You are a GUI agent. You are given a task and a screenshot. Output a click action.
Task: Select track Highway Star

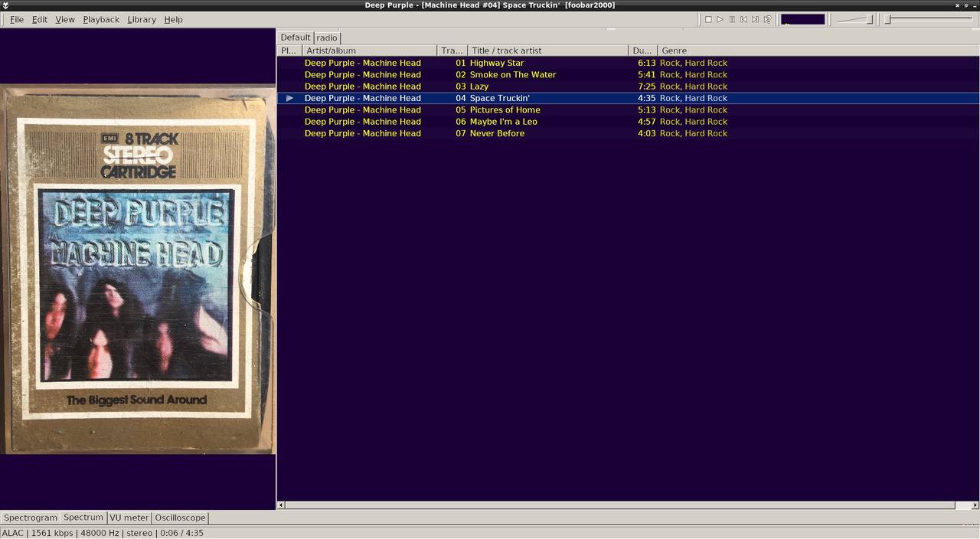coord(628,63)
